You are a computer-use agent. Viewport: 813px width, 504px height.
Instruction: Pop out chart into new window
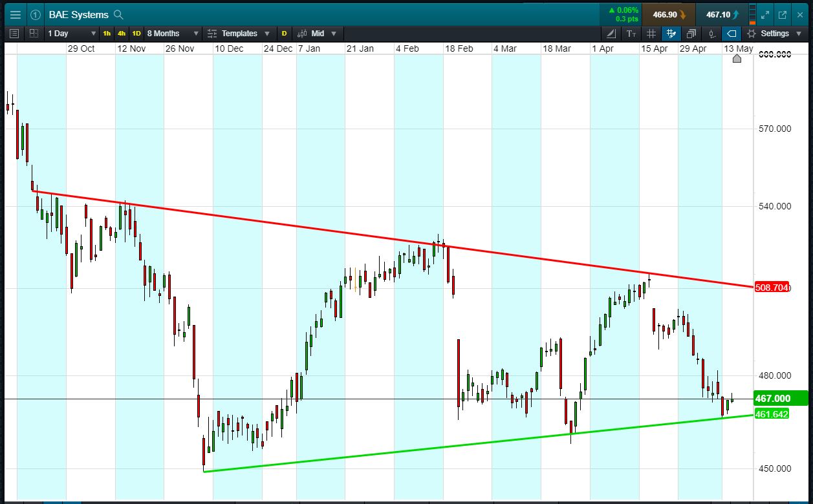tap(782, 14)
